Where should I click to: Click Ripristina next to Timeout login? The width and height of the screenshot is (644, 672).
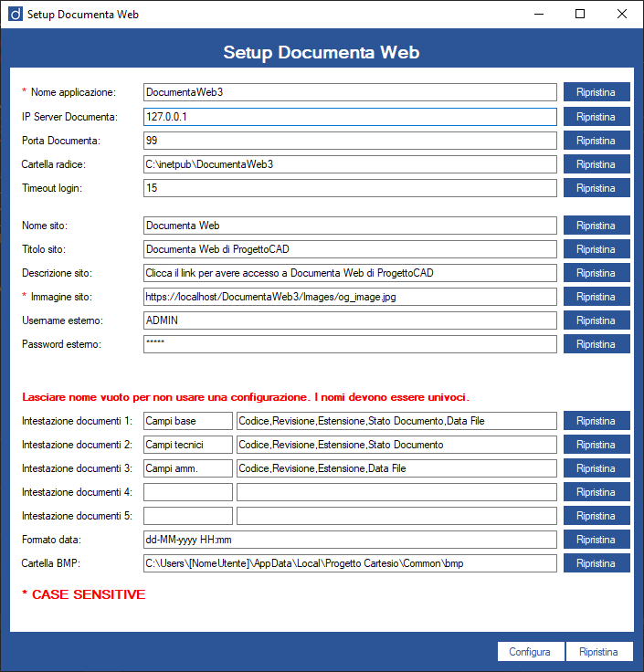tap(596, 188)
